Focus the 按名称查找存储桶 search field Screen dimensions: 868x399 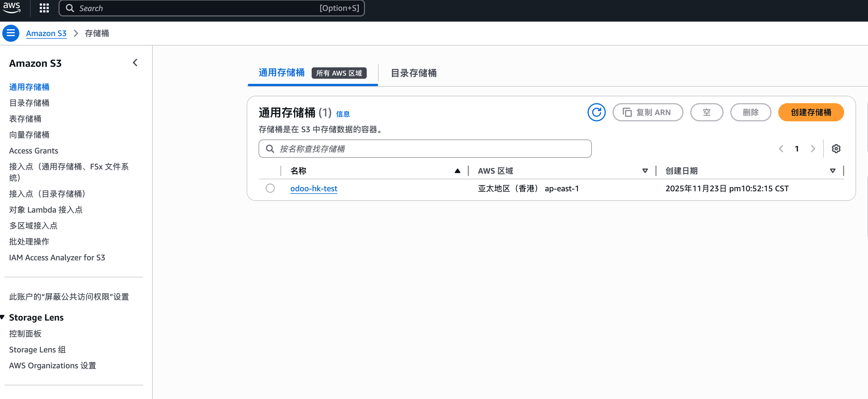pos(425,149)
